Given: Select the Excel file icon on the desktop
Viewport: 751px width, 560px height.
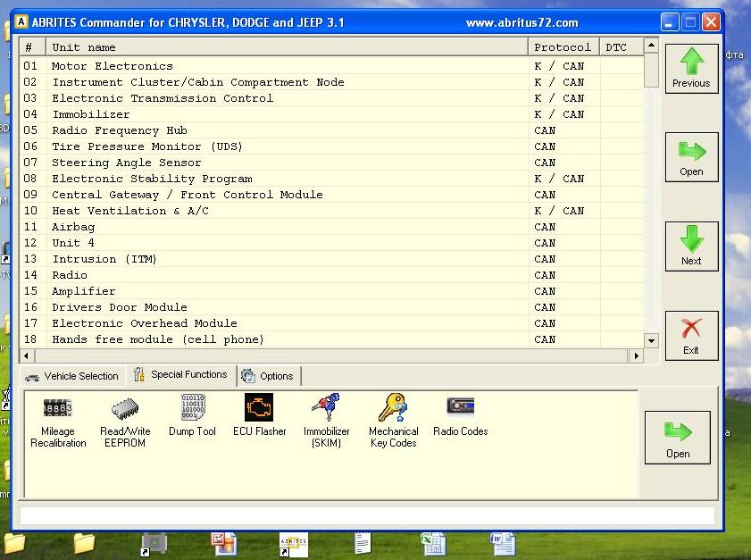Looking at the screenshot, I should (x=433, y=544).
